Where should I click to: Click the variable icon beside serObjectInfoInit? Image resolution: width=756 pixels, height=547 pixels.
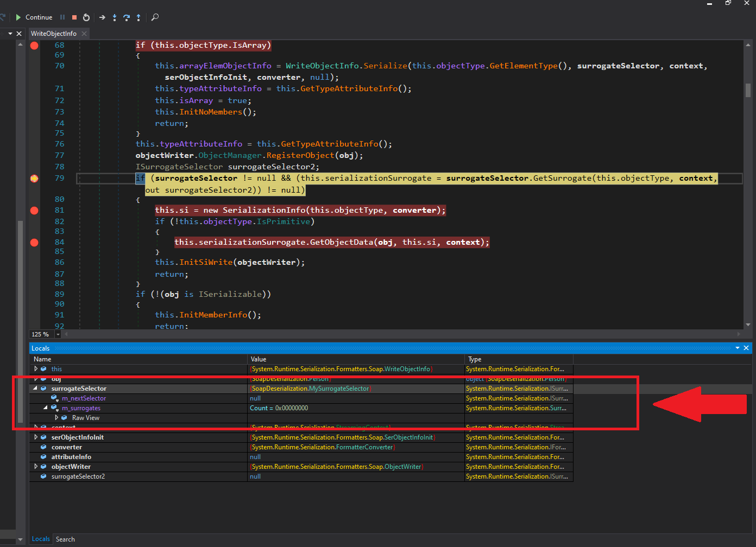pyautogui.click(x=43, y=437)
